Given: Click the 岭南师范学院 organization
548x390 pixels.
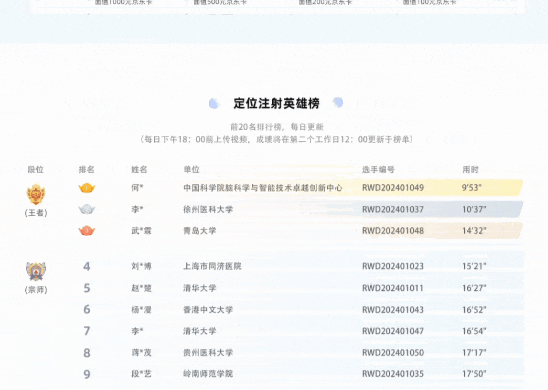Looking at the screenshot, I should click(x=208, y=374).
